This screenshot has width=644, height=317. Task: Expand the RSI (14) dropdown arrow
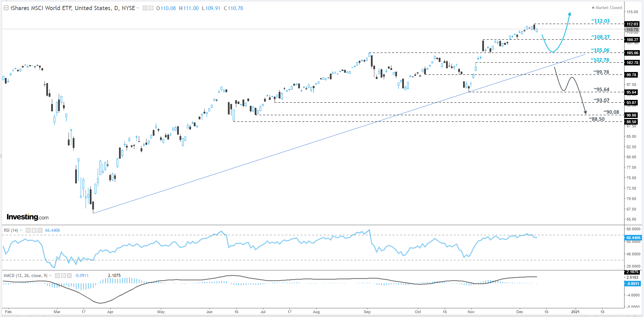click(21, 230)
